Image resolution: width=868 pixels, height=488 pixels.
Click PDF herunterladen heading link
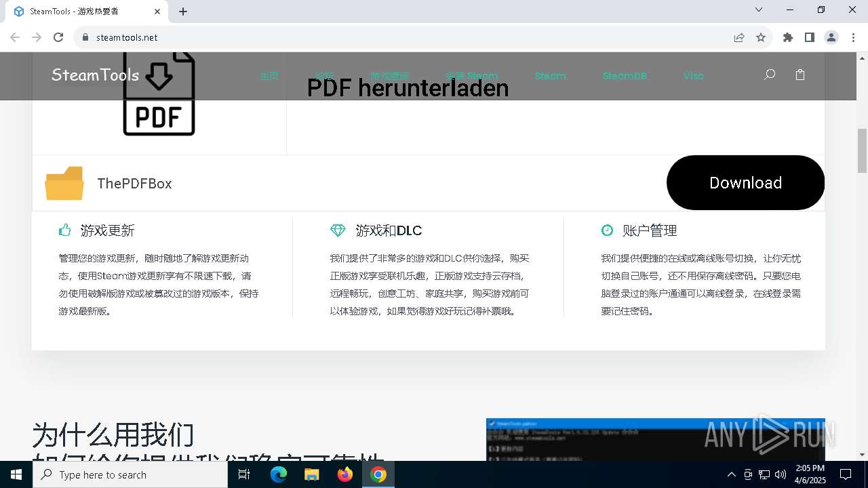408,88
